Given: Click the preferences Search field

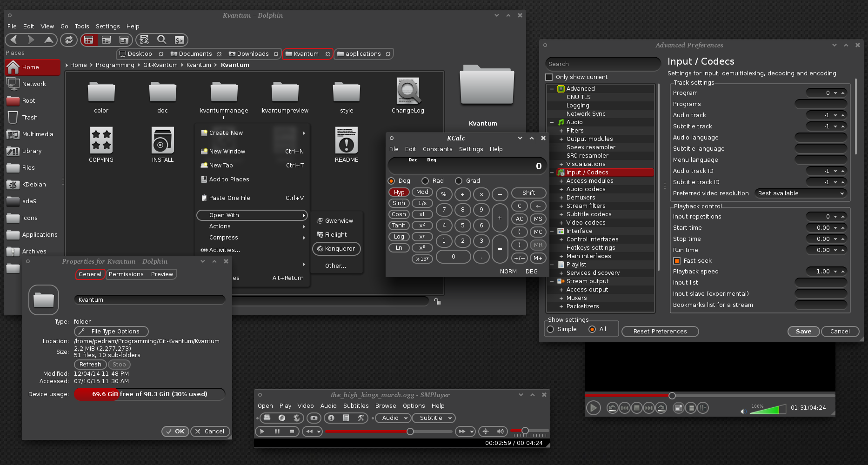Looking at the screenshot, I should [x=602, y=64].
